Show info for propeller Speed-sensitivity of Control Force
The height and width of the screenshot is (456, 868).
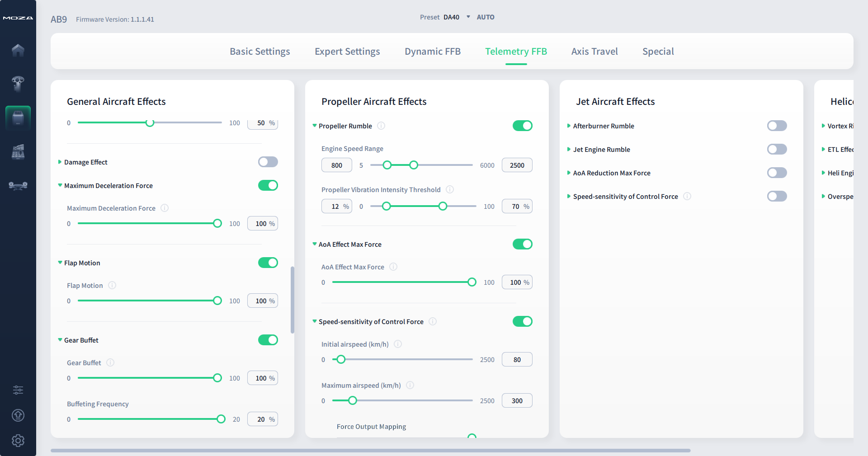click(433, 321)
